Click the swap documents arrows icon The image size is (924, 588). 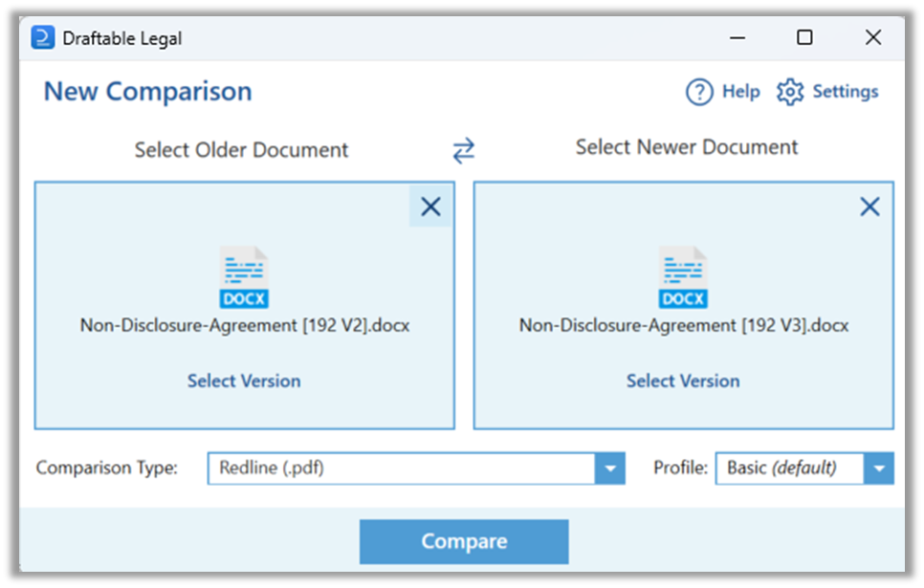pos(463,150)
